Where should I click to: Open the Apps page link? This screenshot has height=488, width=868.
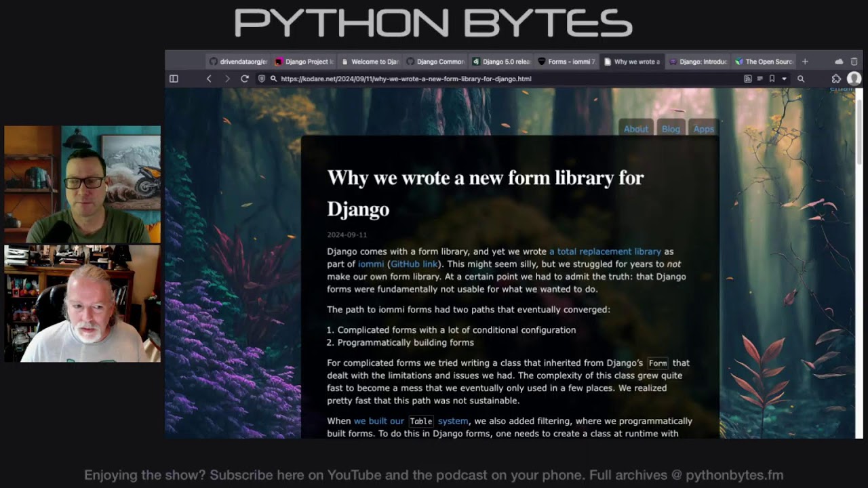[x=703, y=129]
